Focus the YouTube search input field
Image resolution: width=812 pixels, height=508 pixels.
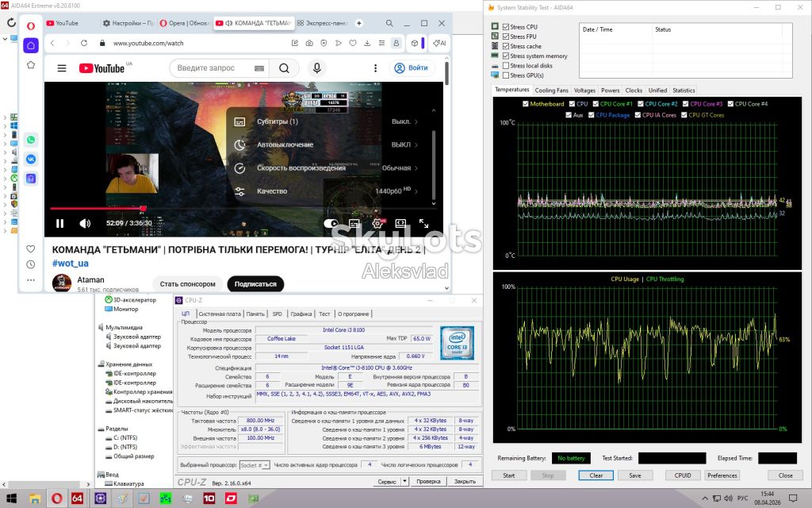pos(213,68)
